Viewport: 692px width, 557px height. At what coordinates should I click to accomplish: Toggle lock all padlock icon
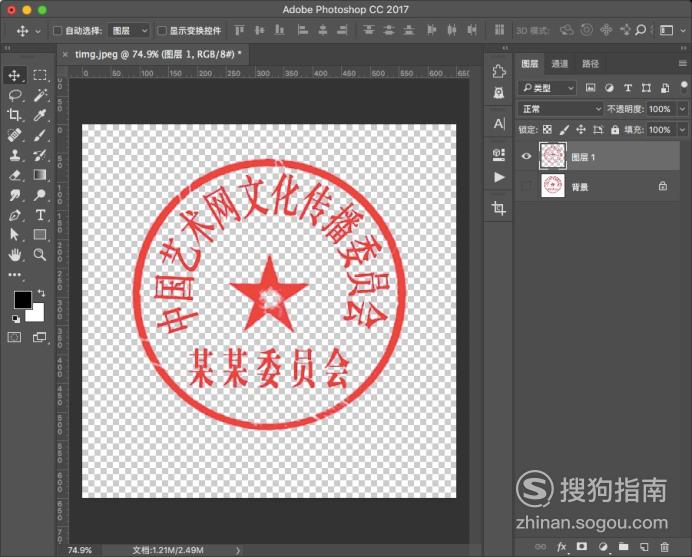click(x=615, y=130)
